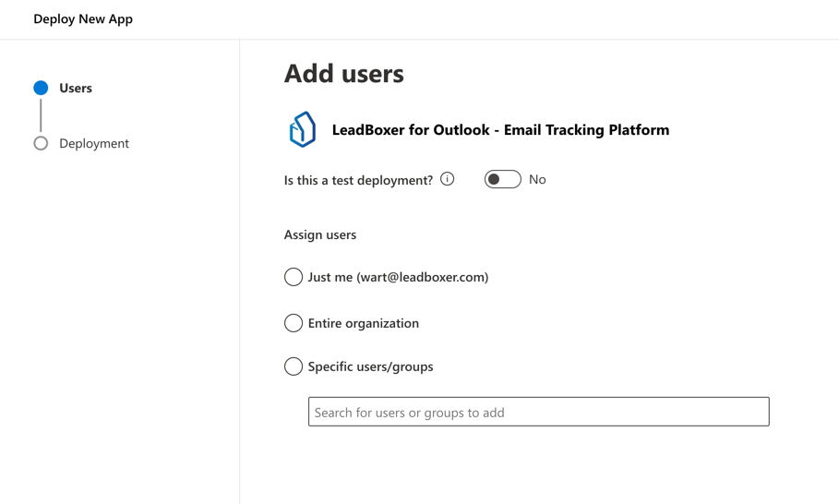Click the "Entire organization" option label text
Viewport: 839px width, 504px height.
tap(363, 323)
